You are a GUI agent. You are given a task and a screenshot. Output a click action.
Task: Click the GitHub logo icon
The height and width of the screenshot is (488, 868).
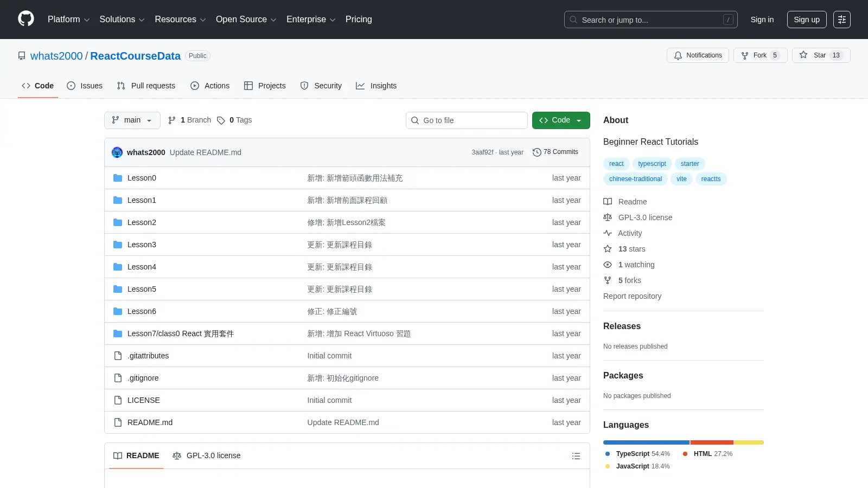26,19
